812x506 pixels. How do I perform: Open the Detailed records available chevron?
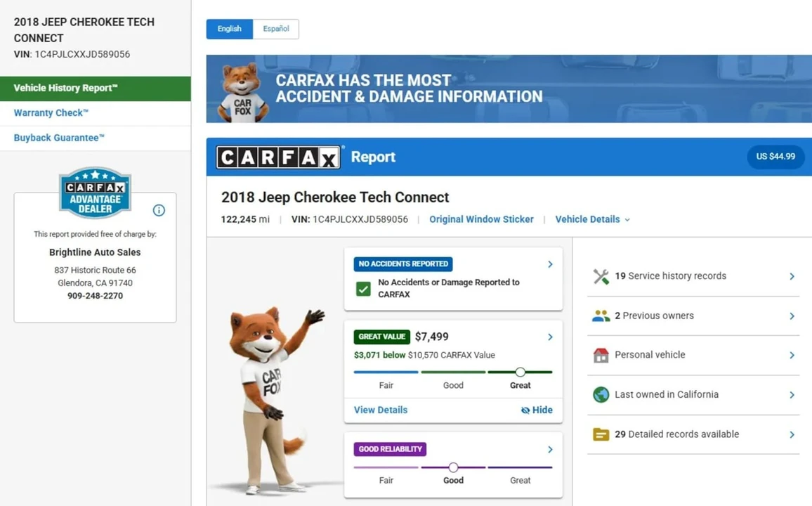792,434
